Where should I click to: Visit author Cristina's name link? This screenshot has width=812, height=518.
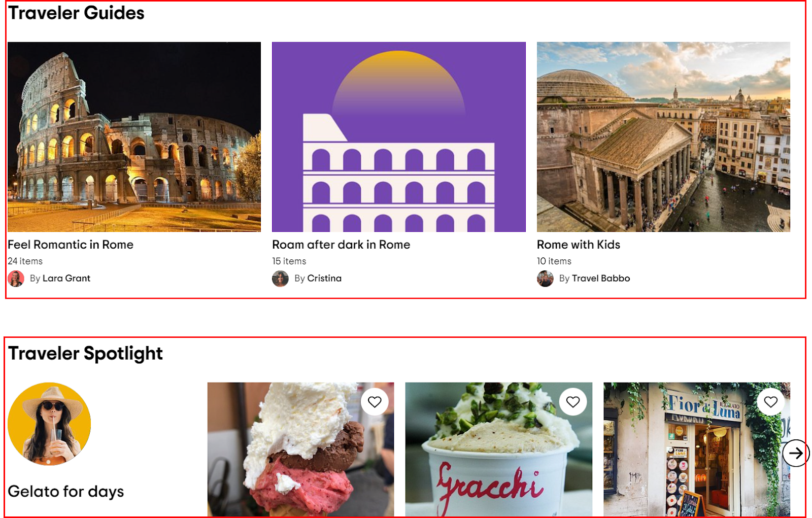point(324,278)
